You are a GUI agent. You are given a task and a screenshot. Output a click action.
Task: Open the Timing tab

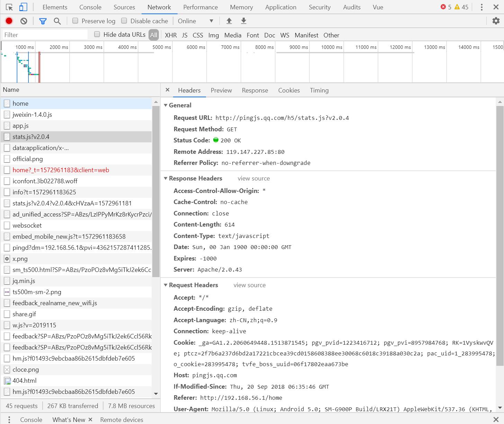coord(319,90)
